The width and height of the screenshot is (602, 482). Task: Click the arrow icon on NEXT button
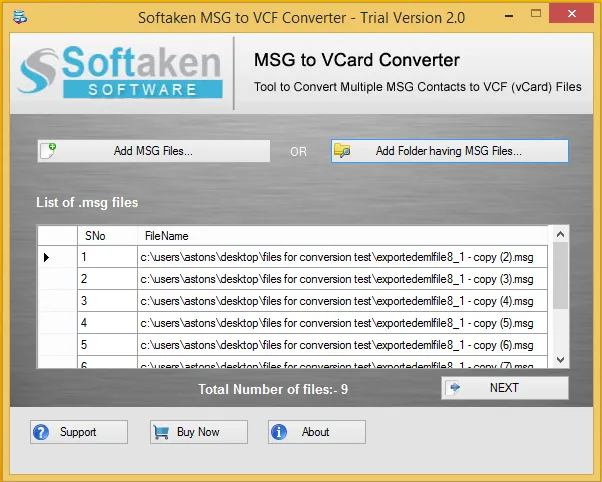[455, 388]
